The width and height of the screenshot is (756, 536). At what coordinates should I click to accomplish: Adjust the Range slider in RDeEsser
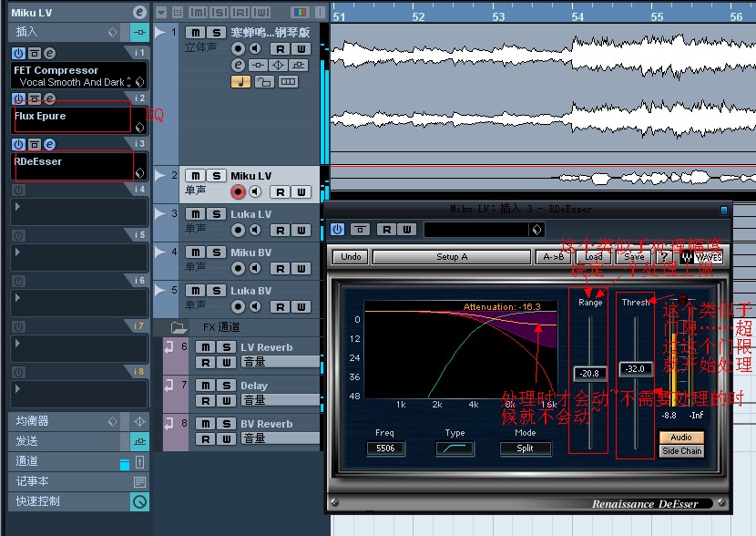(x=589, y=373)
